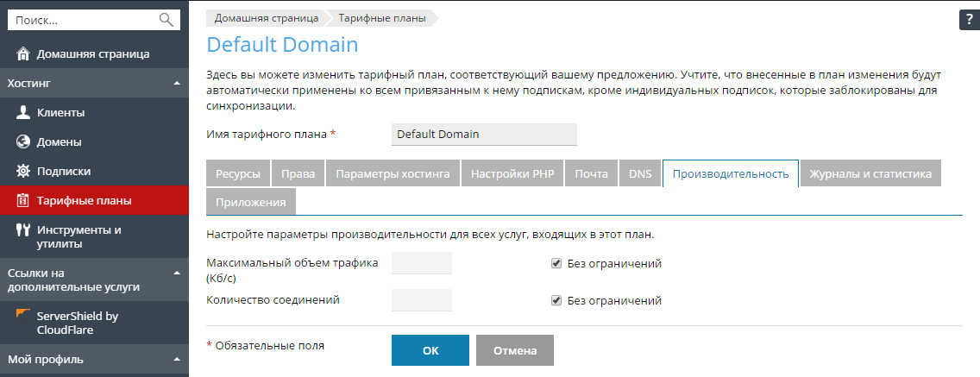The image size is (980, 377).
Task: Open the help question mark button
Action: click(x=969, y=22)
